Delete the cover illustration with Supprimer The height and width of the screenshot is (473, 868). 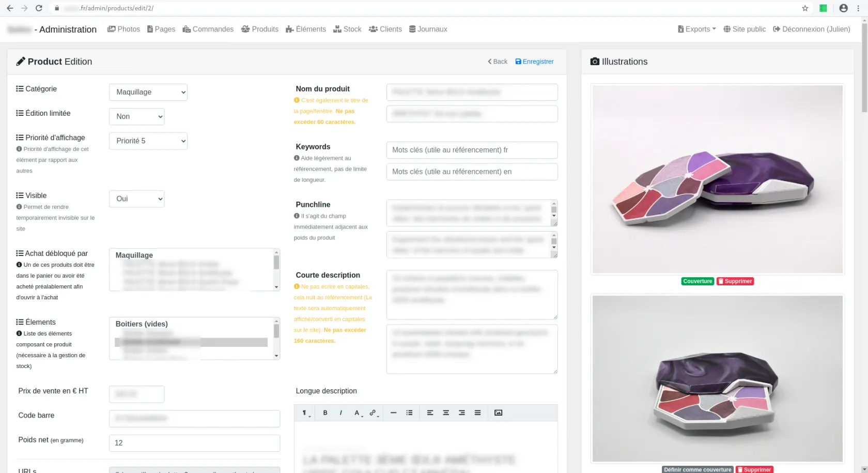pos(735,281)
